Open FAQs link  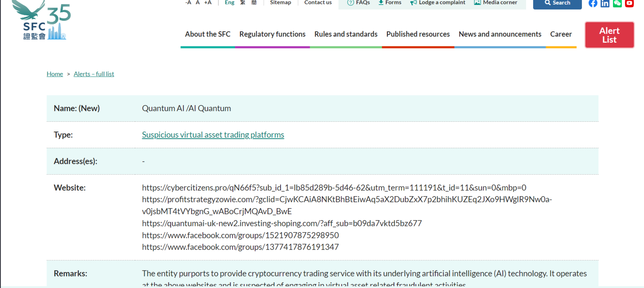click(359, 2)
